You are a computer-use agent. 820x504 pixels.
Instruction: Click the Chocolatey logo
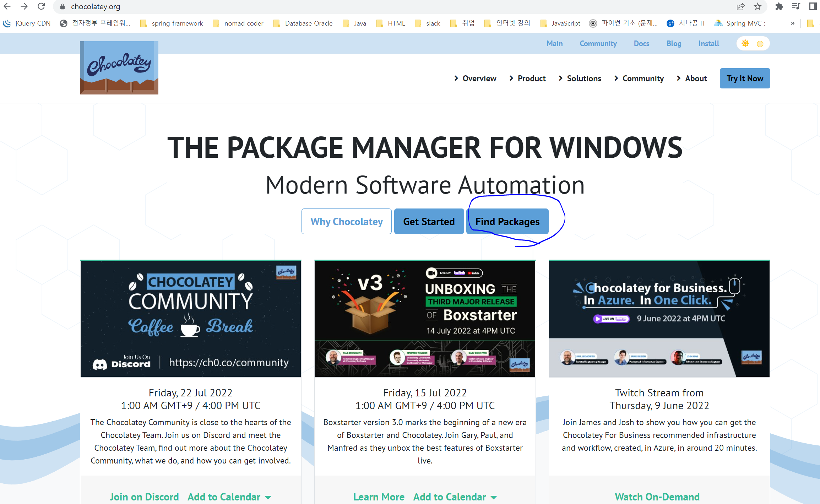pyautogui.click(x=119, y=67)
